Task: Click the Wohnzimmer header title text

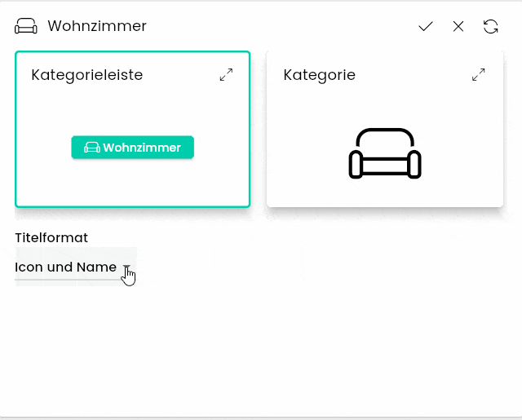Action: tap(97, 26)
